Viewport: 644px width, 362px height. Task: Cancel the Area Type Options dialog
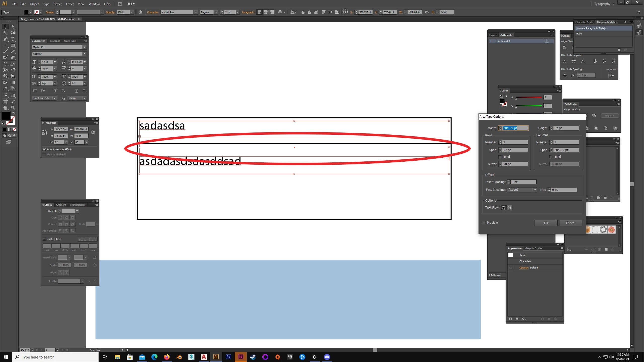[570, 223]
